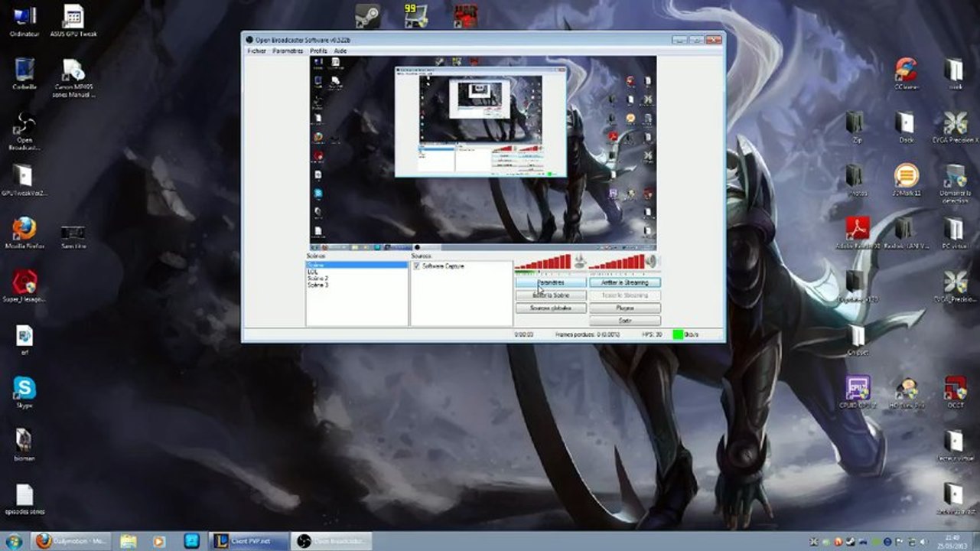Select the LOL scene

click(357, 272)
